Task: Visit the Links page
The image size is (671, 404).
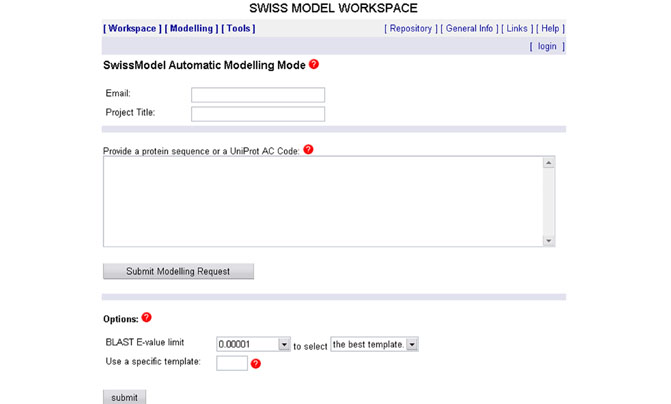Action: pos(517,28)
